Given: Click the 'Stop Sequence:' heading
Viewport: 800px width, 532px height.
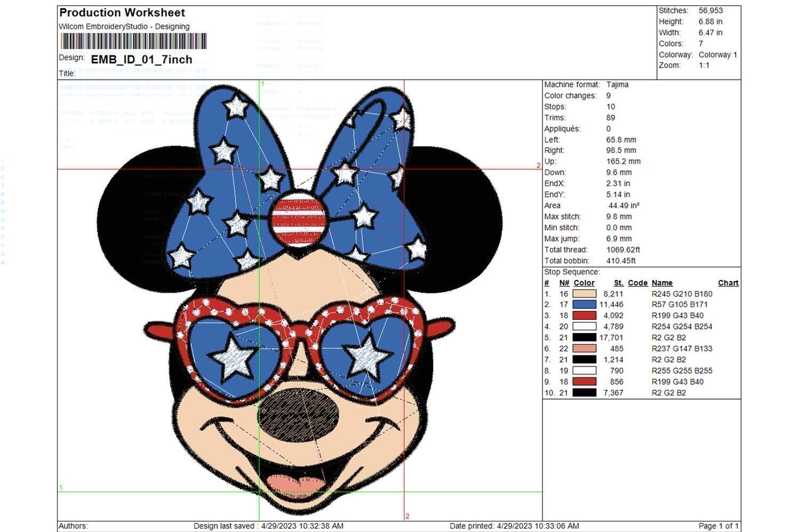Looking at the screenshot, I should 572,272.
